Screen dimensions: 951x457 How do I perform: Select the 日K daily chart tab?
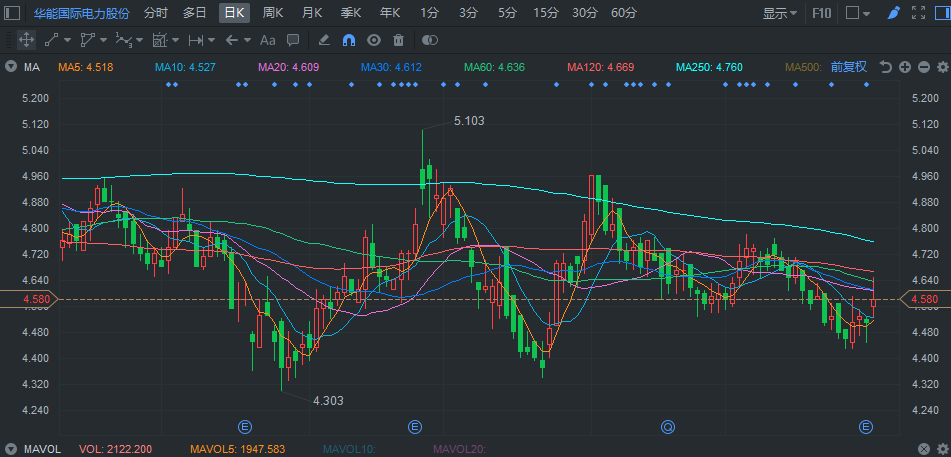(x=234, y=13)
